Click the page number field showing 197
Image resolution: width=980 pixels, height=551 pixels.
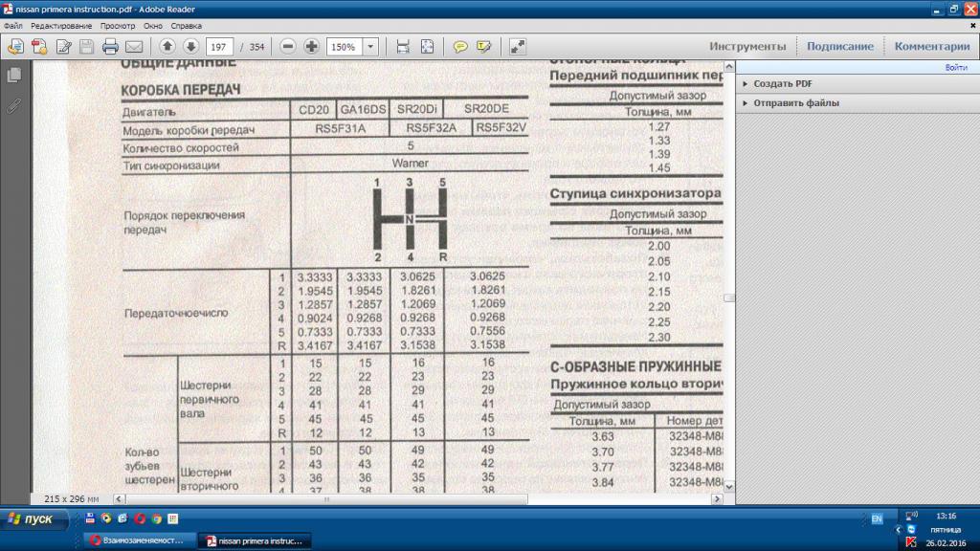(219, 47)
